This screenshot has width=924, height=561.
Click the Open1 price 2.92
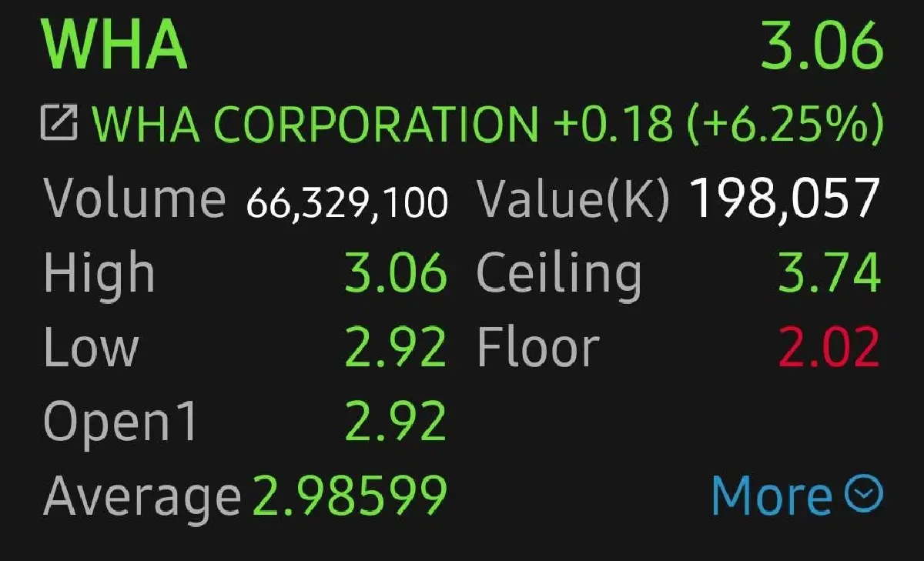pyautogui.click(x=395, y=421)
